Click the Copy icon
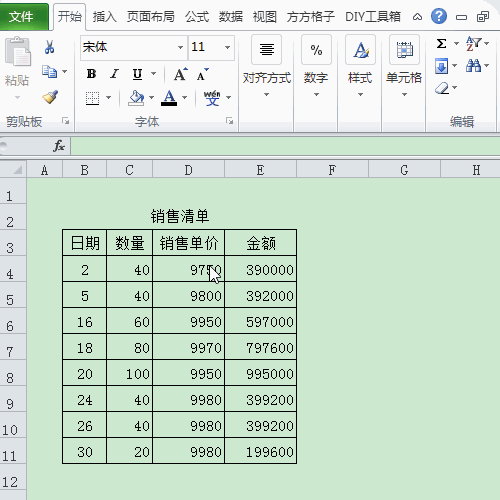 pos(49,72)
